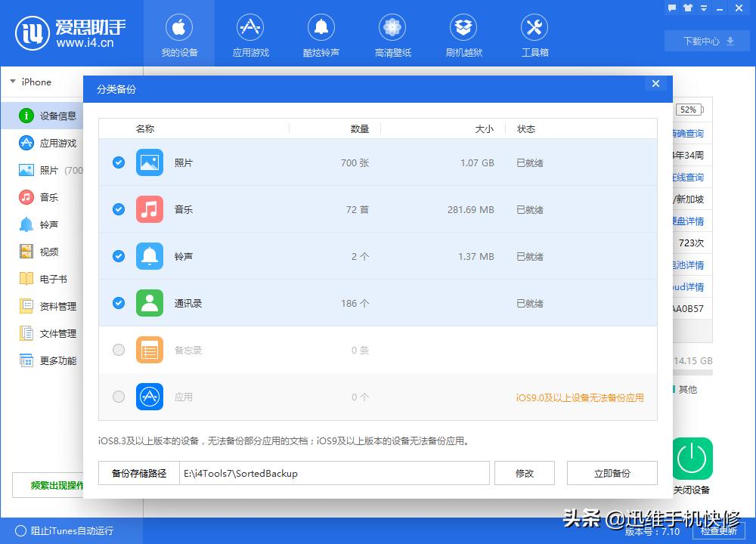Open the 高清壁纸 wallpapers section
This screenshot has width=756, height=544.
[392, 34]
